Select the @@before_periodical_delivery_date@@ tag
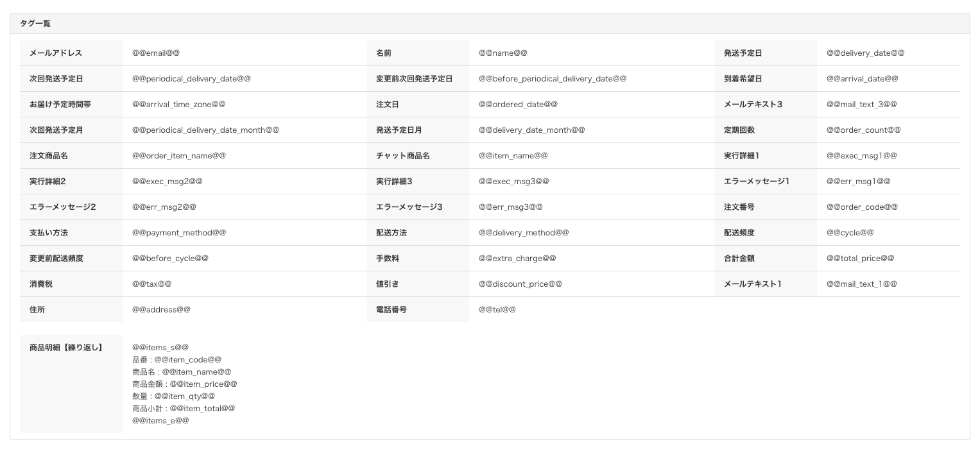Image resolution: width=980 pixels, height=451 pixels. pyautogui.click(x=553, y=79)
